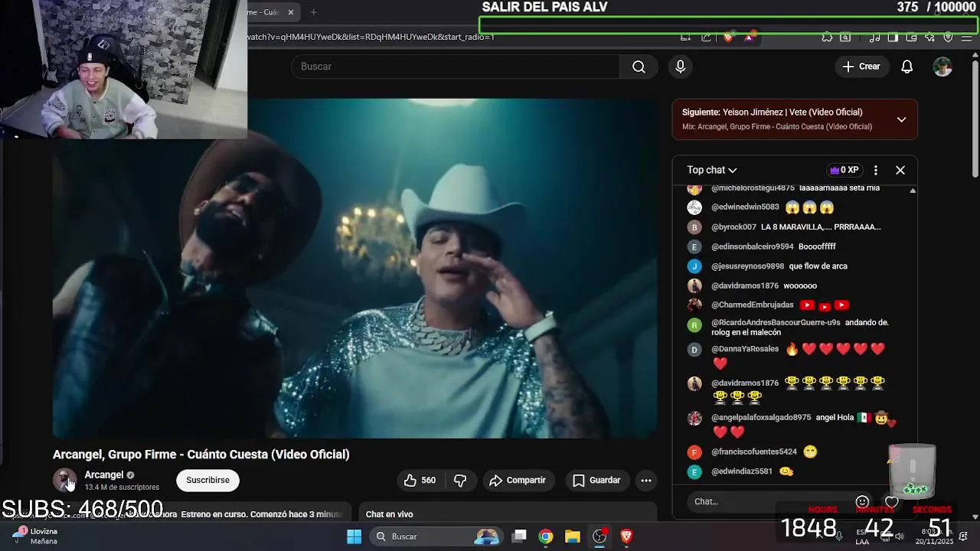This screenshot has width=980, height=551.
Task: Open the Windows Start menu
Action: (354, 536)
